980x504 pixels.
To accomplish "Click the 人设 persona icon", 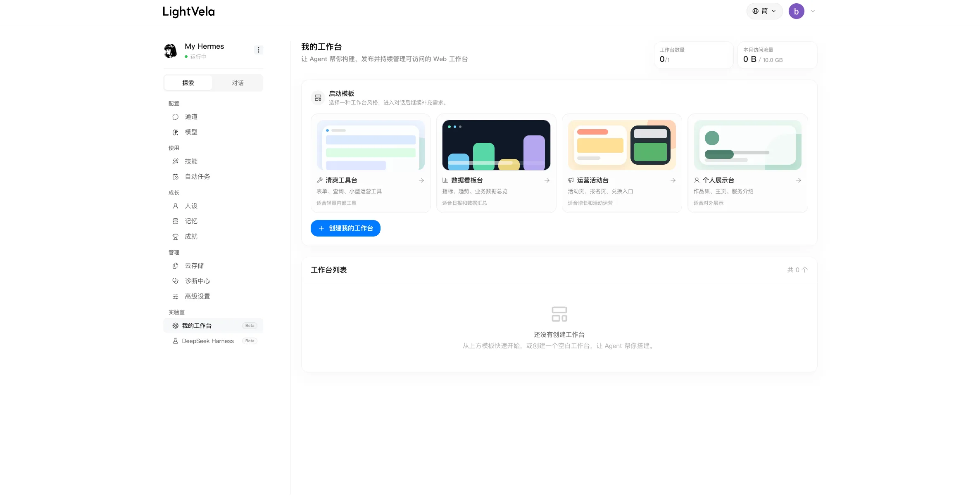I will pyautogui.click(x=175, y=206).
